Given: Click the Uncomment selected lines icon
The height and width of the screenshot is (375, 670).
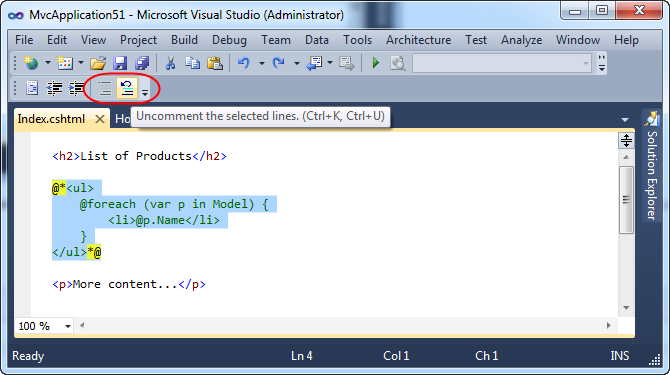Looking at the screenshot, I should (x=127, y=88).
